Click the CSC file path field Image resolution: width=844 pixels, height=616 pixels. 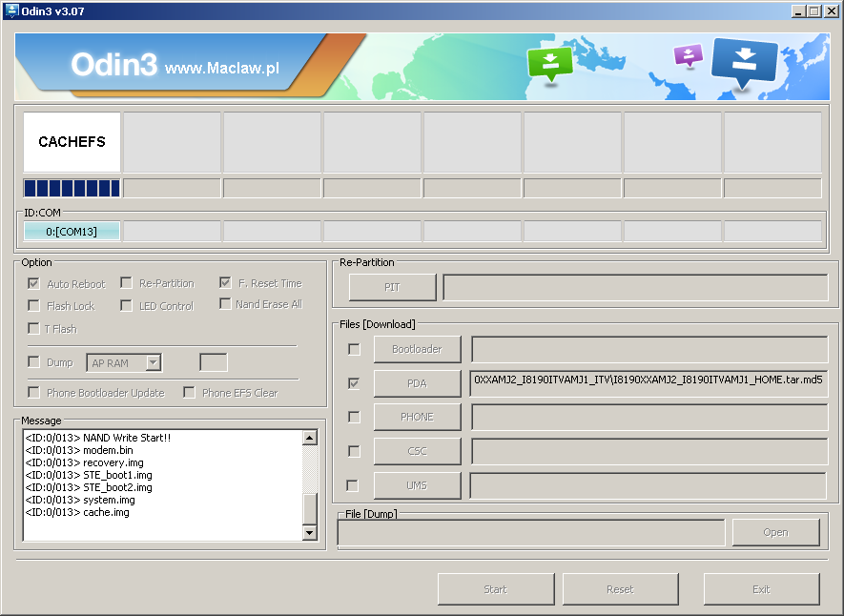pyautogui.click(x=649, y=451)
